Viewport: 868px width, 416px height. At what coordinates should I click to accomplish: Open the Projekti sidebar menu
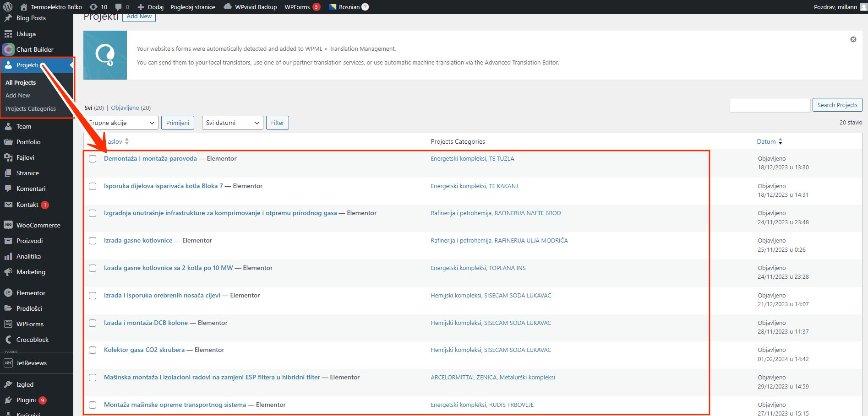point(37,65)
